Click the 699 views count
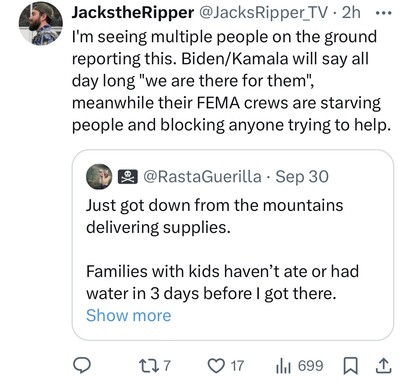Viewport: 413px width, 388px height. pos(310,366)
